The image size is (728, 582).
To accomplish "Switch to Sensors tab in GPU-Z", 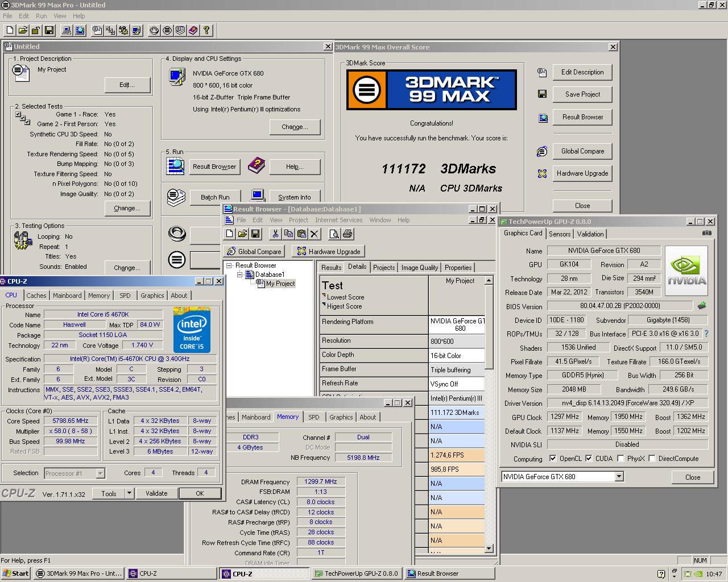I will tap(560, 234).
